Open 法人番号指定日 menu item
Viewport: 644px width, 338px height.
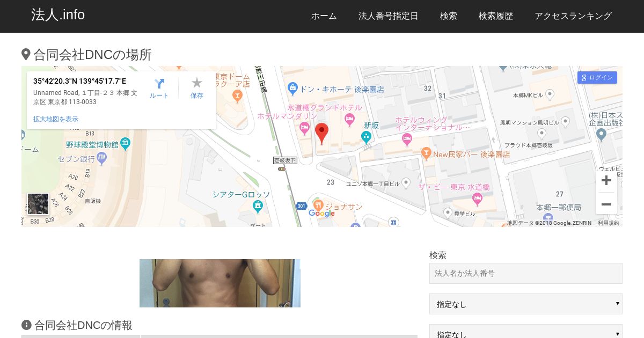tap(389, 16)
